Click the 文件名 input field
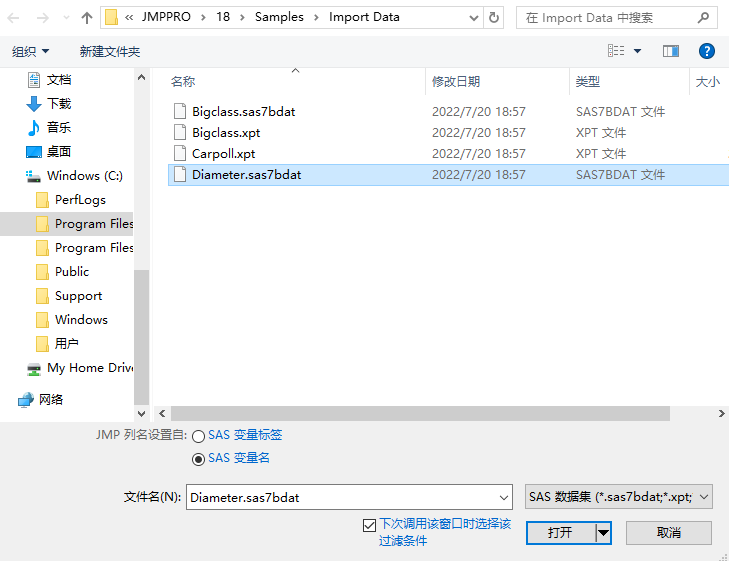Viewport: 729px width, 561px height. tap(342, 497)
